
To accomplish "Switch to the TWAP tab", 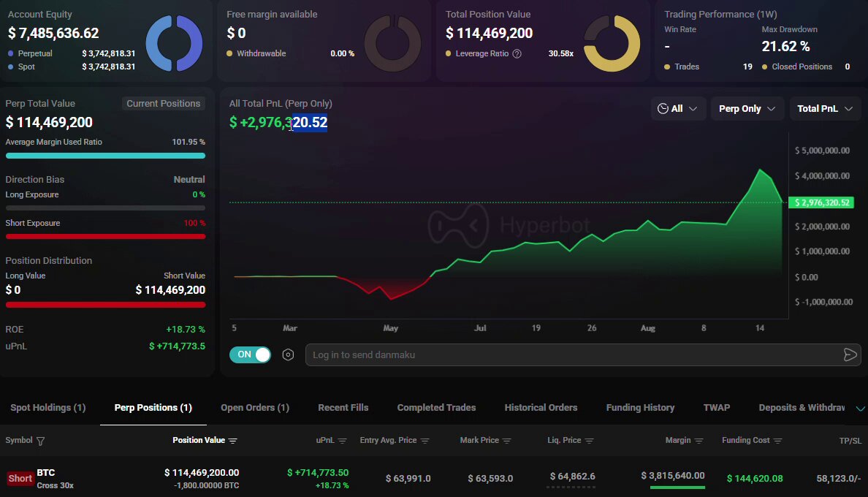I will (717, 408).
